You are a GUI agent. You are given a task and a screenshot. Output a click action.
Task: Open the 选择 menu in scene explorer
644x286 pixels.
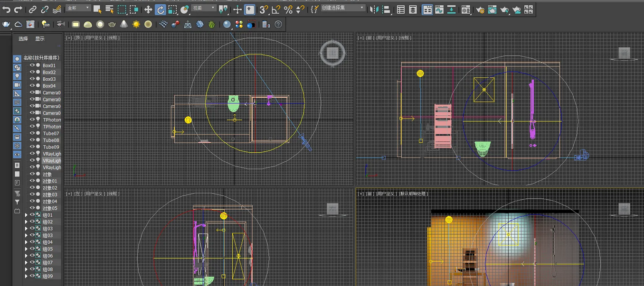[x=23, y=39]
